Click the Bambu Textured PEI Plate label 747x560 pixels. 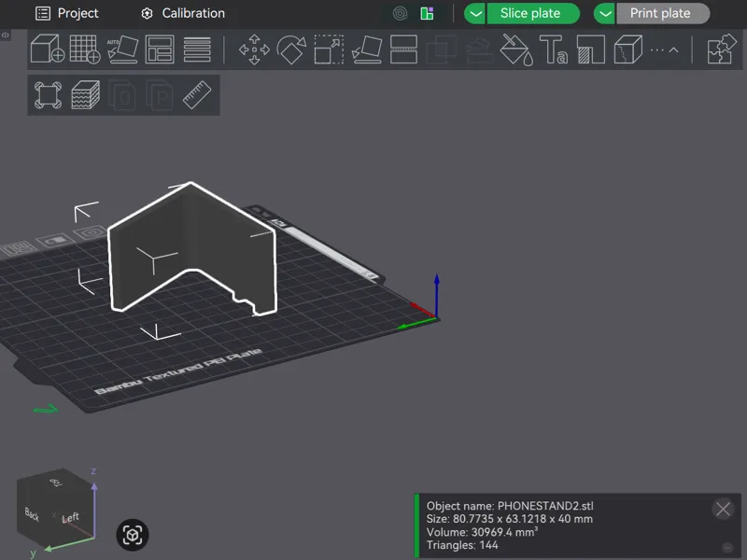[x=178, y=371]
